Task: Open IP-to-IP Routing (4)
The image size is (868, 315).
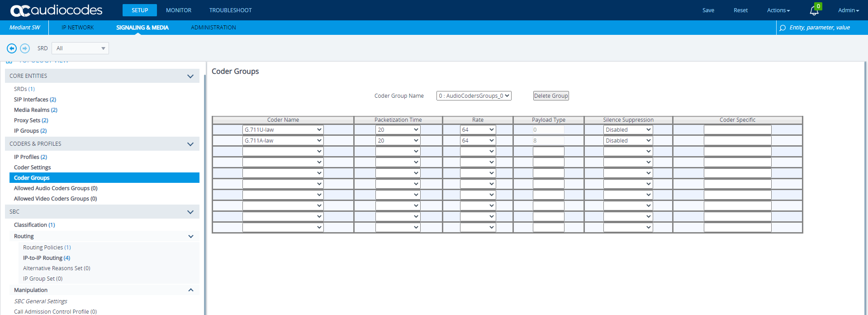Action: (x=47, y=258)
